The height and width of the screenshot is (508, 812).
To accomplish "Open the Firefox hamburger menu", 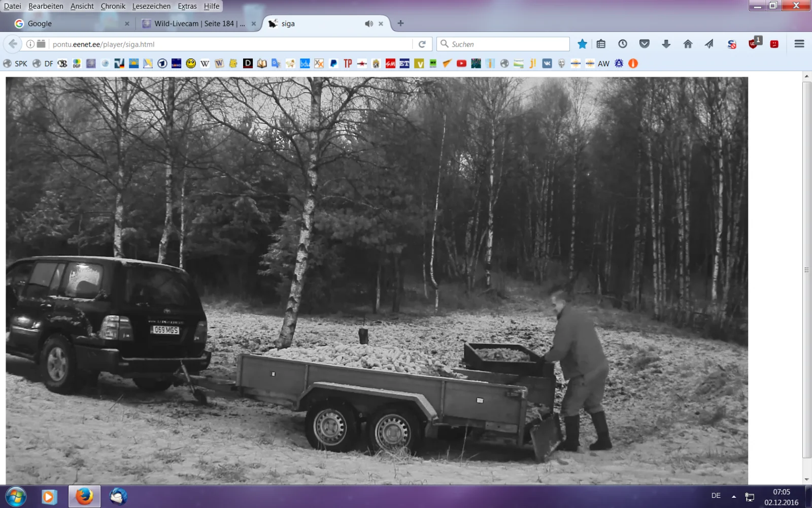I will tap(799, 44).
